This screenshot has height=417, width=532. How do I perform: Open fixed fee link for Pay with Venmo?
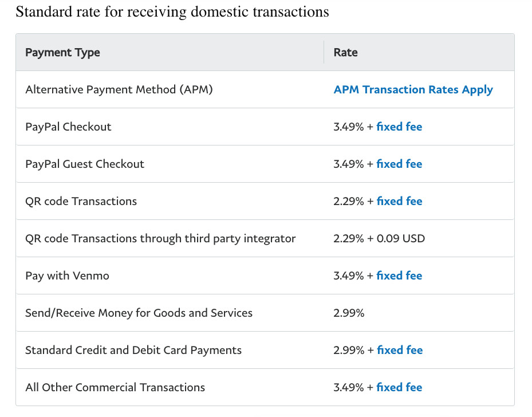(399, 276)
